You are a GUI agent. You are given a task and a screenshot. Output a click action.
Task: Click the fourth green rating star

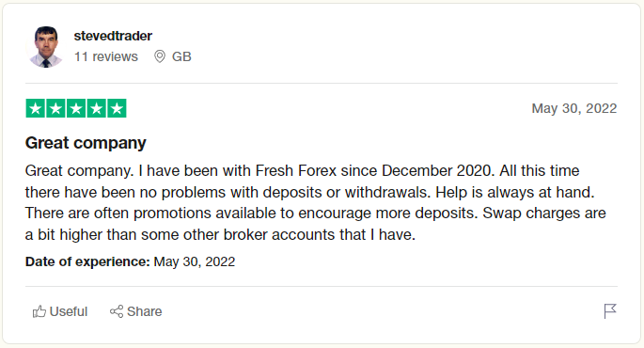click(x=97, y=108)
